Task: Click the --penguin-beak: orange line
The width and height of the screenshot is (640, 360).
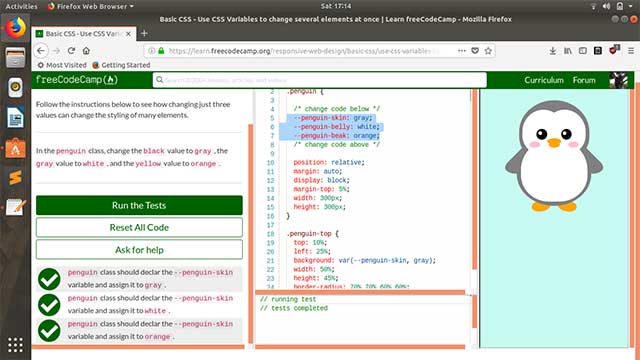Action: click(336, 136)
